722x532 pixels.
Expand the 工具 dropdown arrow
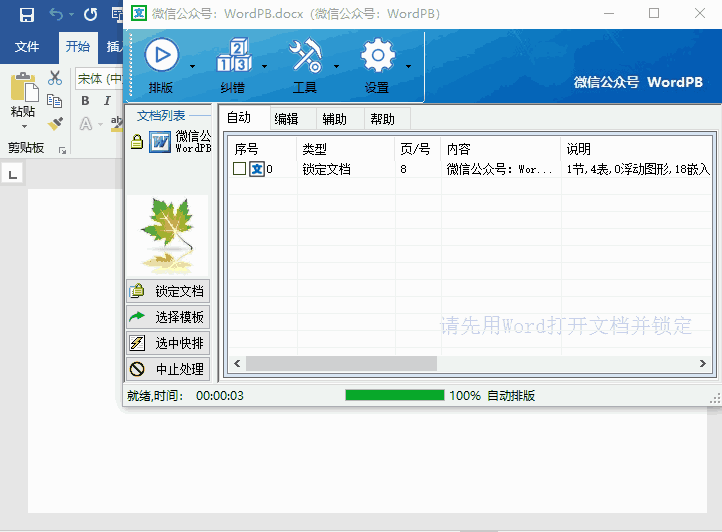[x=337, y=66]
